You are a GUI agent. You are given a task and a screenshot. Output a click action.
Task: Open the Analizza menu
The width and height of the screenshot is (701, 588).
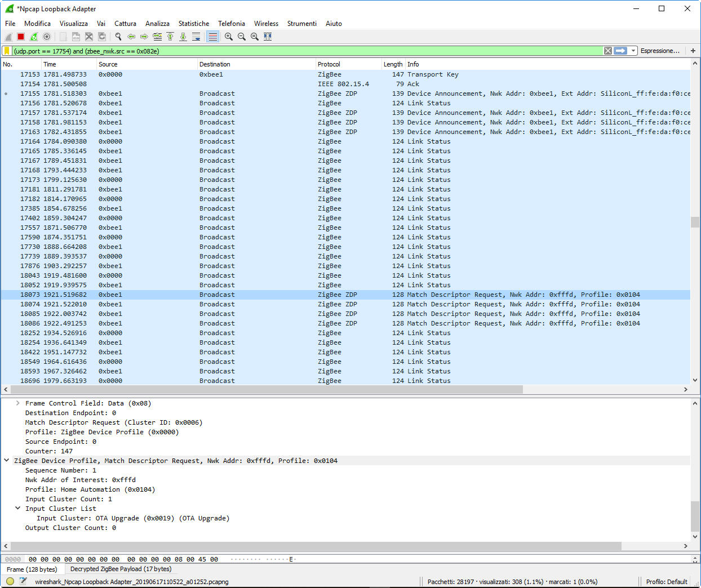click(x=157, y=24)
